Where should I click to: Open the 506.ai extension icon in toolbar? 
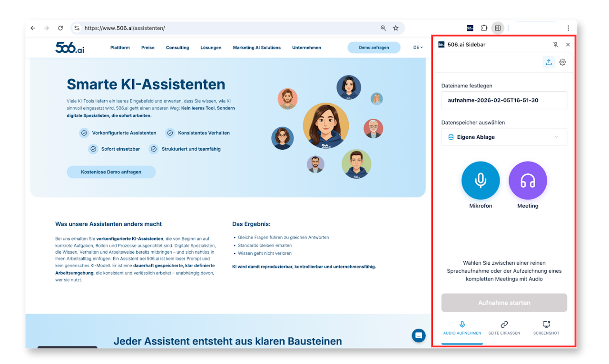(470, 28)
